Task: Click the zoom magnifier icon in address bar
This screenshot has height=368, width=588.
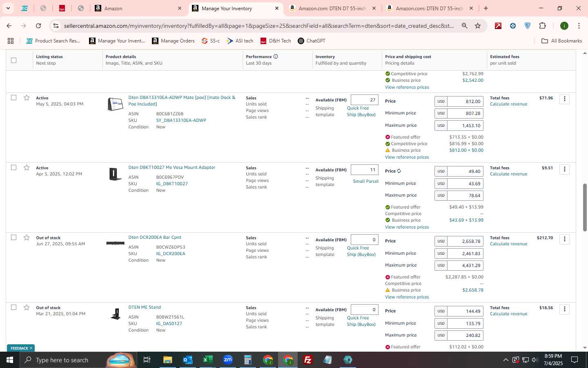Action: pyautogui.click(x=465, y=26)
